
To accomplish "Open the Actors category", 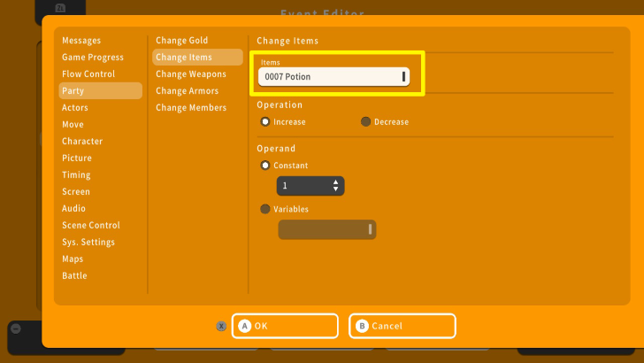I will (x=74, y=108).
